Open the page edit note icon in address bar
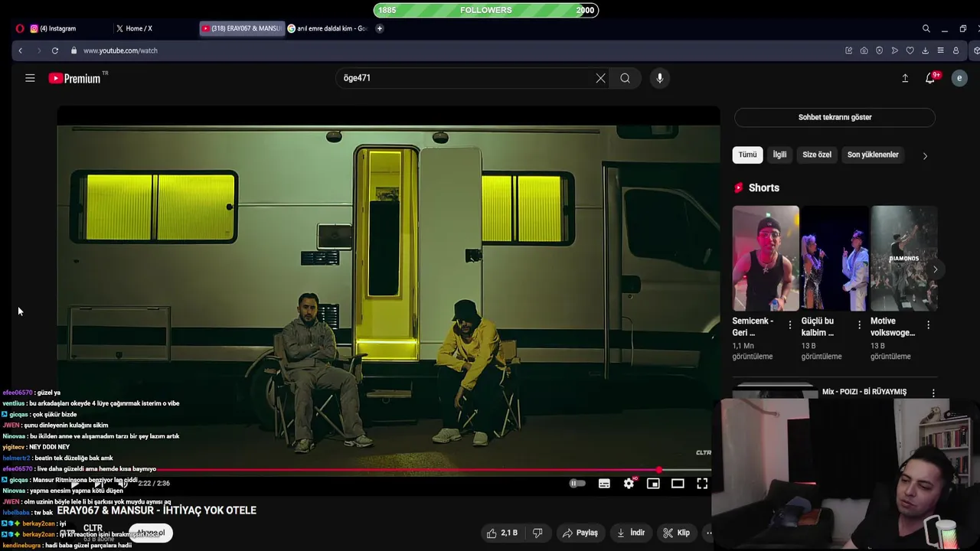The image size is (980, 551). (848, 51)
